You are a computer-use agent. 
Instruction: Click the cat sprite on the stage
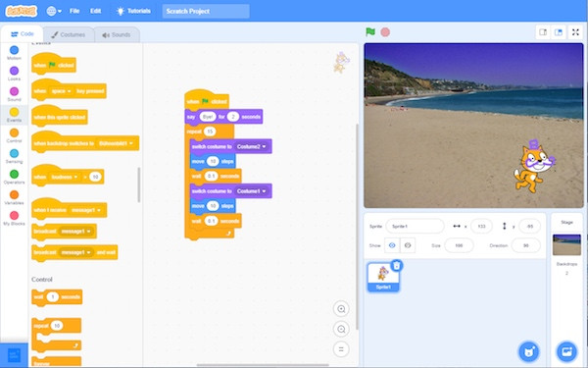point(534,167)
